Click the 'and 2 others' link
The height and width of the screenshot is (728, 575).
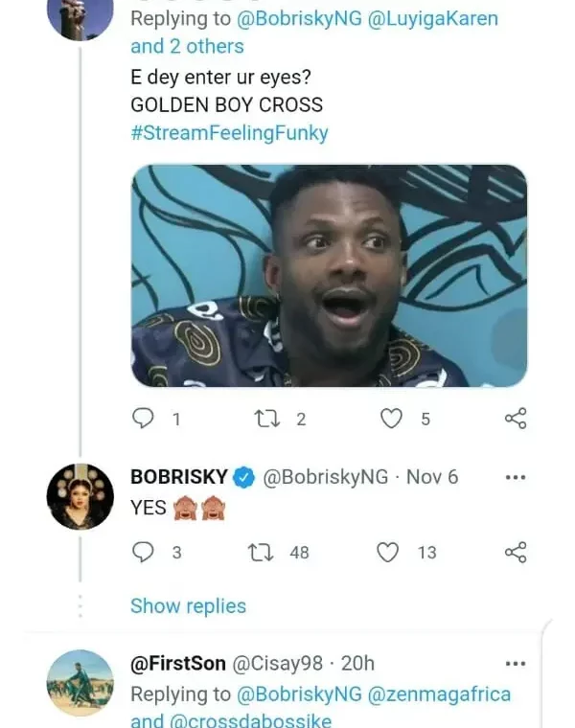(187, 46)
